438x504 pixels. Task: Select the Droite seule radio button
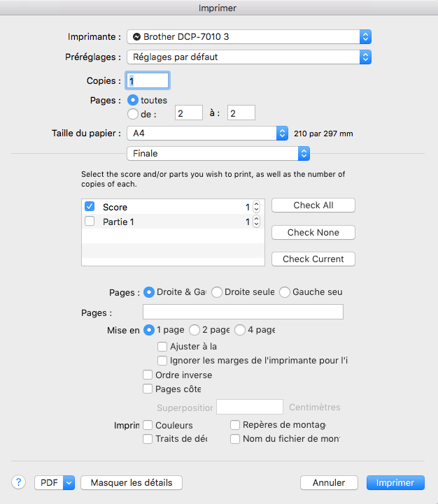217,292
